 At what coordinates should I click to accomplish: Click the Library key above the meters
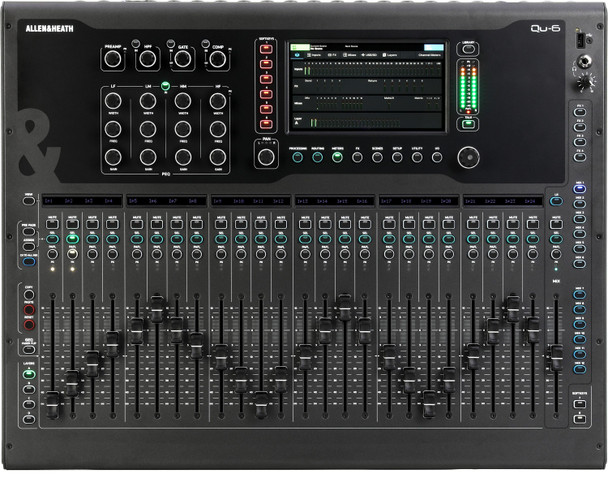point(468,49)
